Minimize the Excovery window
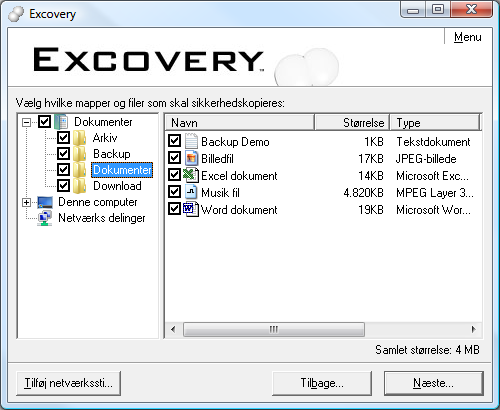 point(413,10)
